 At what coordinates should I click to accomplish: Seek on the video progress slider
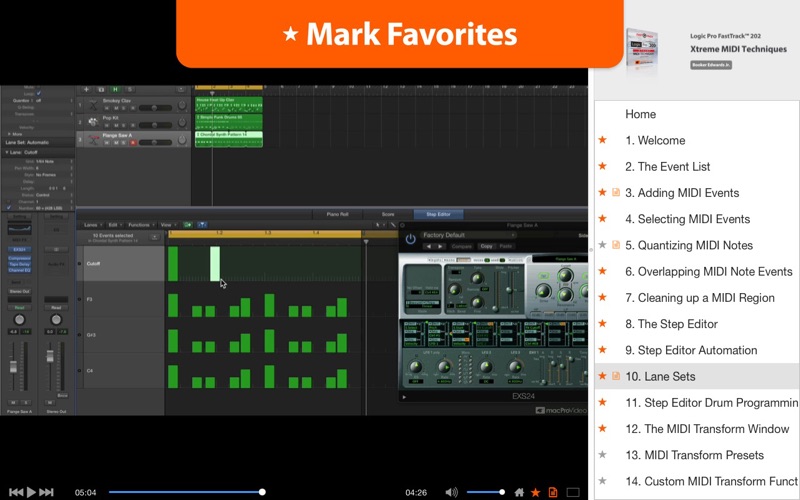(x=186, y=492)
